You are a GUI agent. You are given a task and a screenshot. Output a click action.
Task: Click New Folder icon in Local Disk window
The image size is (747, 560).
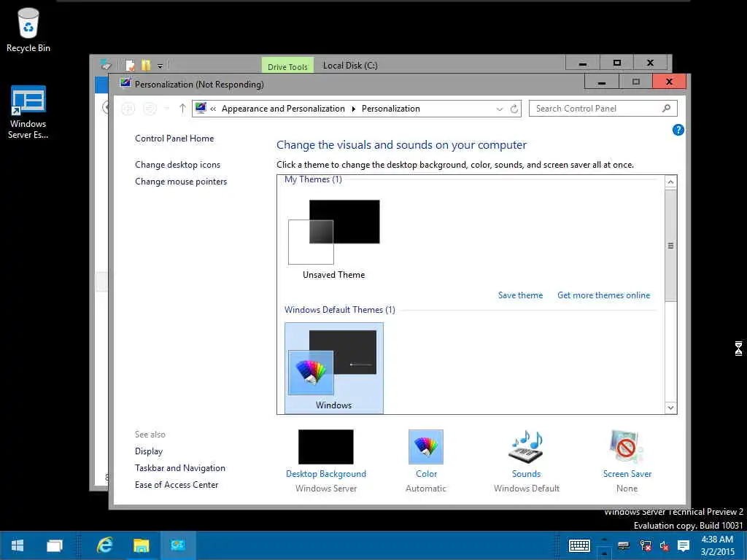pyautogui.click(x=146, y=65)
